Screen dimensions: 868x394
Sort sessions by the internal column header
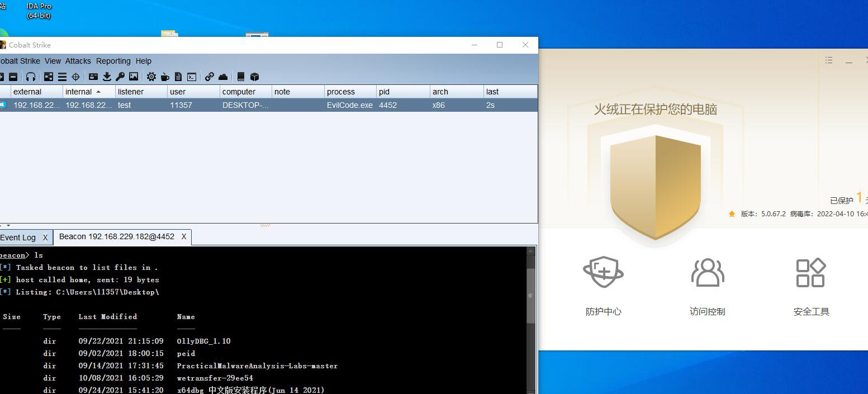83,91
